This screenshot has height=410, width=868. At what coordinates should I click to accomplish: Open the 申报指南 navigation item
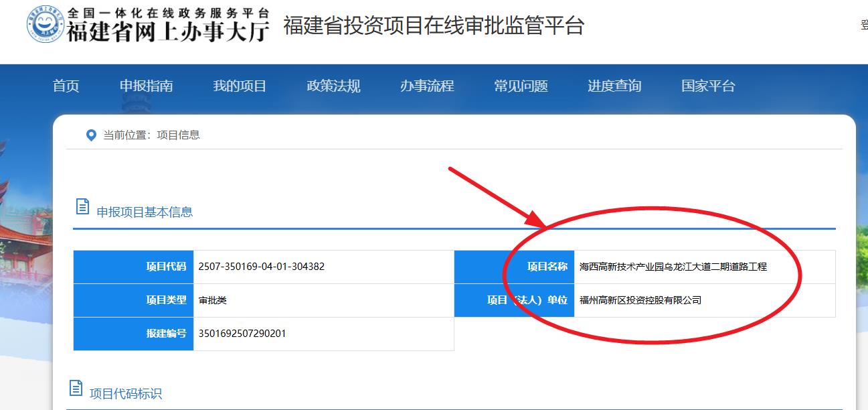point(146,86)
